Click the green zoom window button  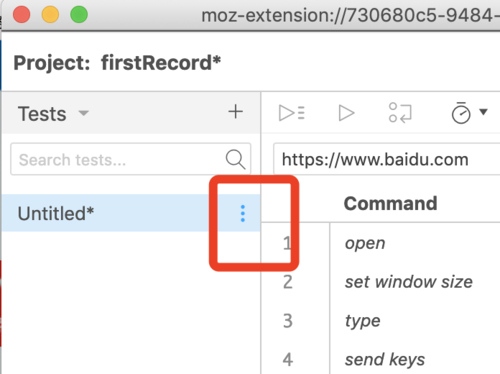pos(79,15)
